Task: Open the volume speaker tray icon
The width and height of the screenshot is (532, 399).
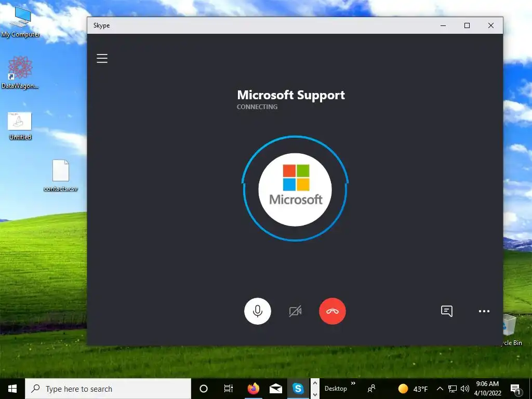Action: click(x=465, y=389)
